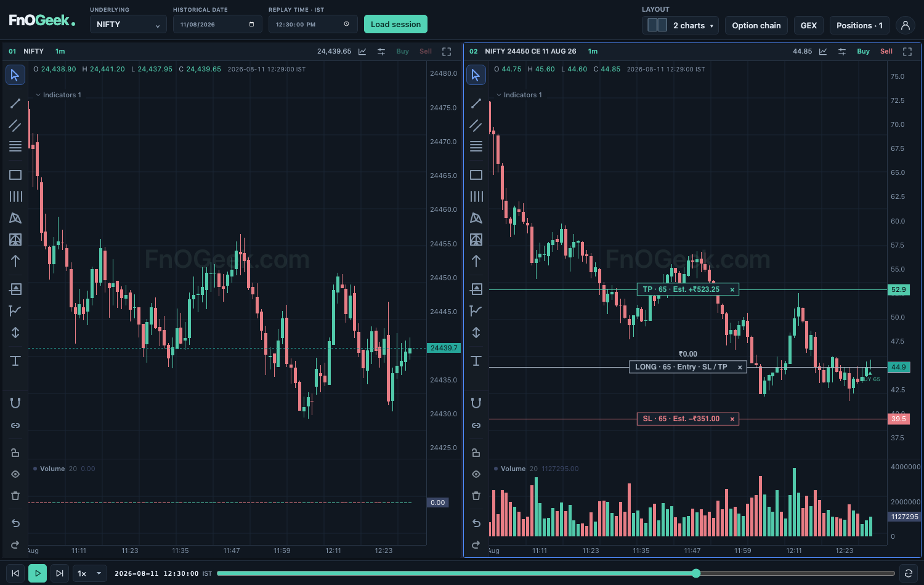Viewport: 924px width, 585px height.
Task: Click the replay time input field
Action: coord(313,25)
